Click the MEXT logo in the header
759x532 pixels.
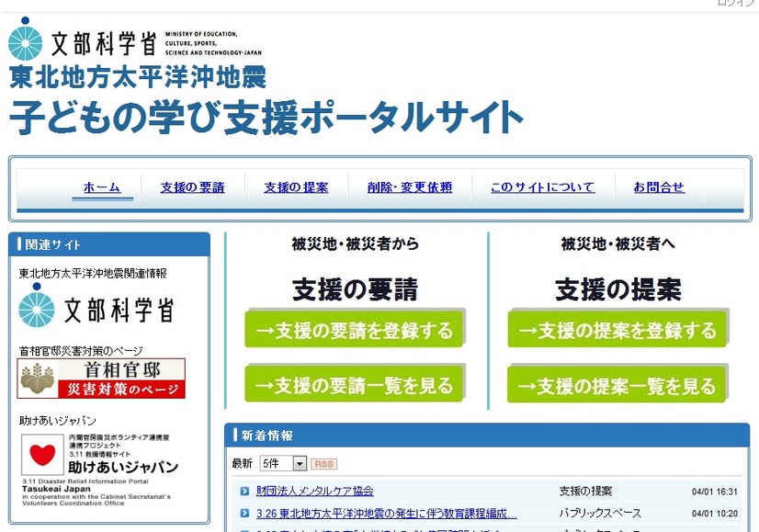pyautogui.click(x=134, y=39)
